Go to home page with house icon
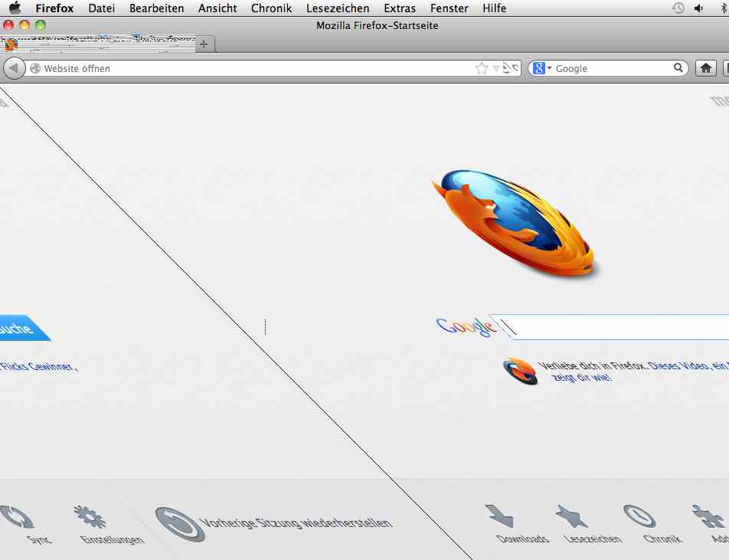Screen dimensions: 729x560 (x=706, y=68)
